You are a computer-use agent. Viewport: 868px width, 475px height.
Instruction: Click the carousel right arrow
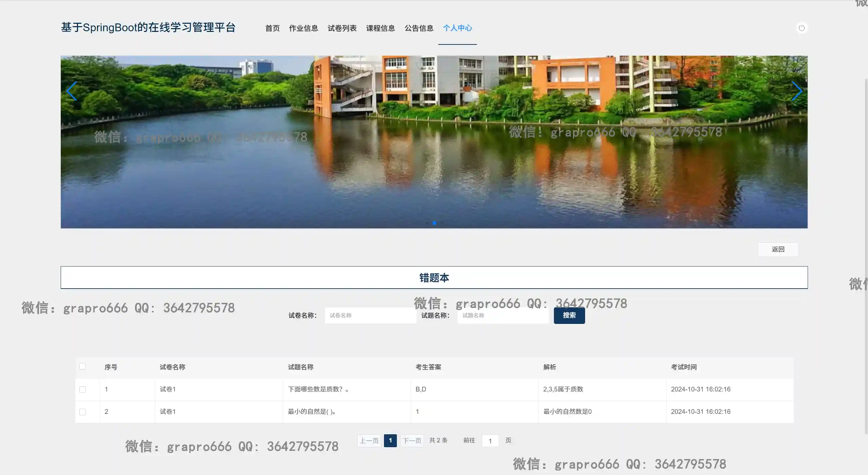[x=796, y=91]
